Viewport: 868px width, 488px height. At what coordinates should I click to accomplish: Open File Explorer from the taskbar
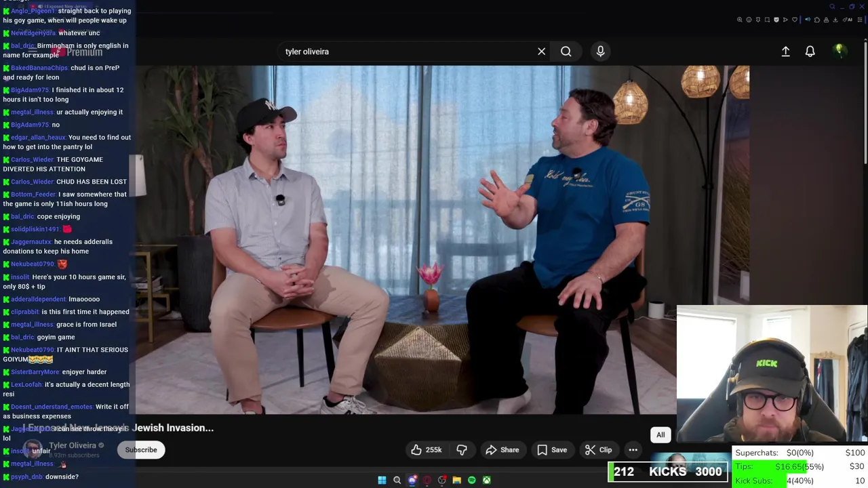coord(457,480)
